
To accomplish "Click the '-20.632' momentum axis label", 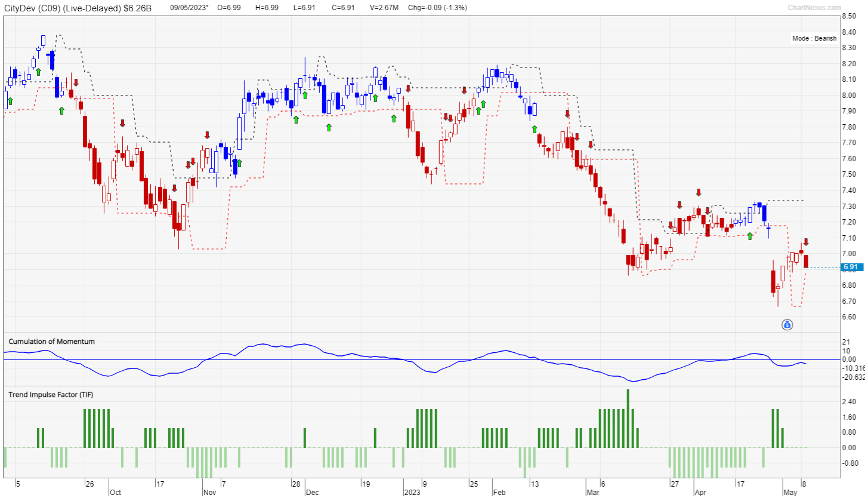I will 853,377.
